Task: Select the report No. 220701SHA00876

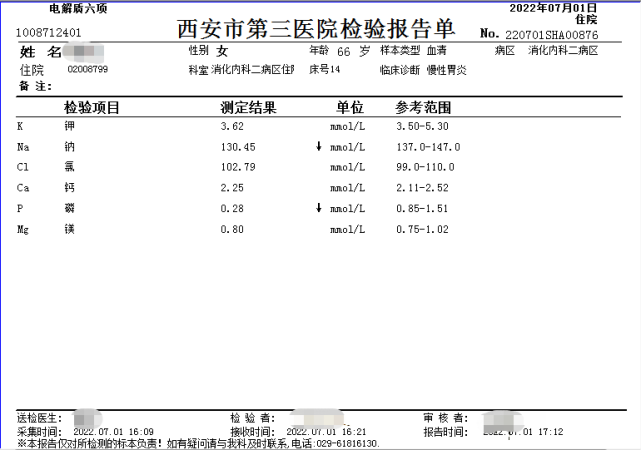Action: click(551, 35)
